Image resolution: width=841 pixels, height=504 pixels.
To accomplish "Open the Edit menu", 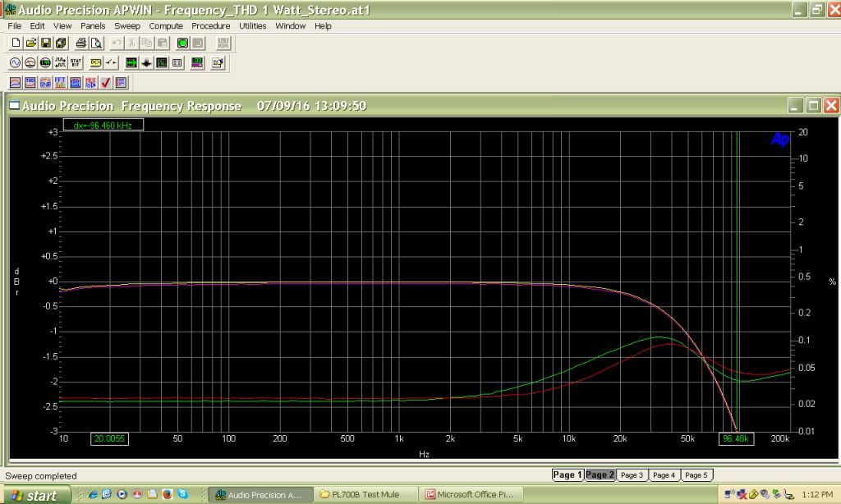I will pos(37,25).
